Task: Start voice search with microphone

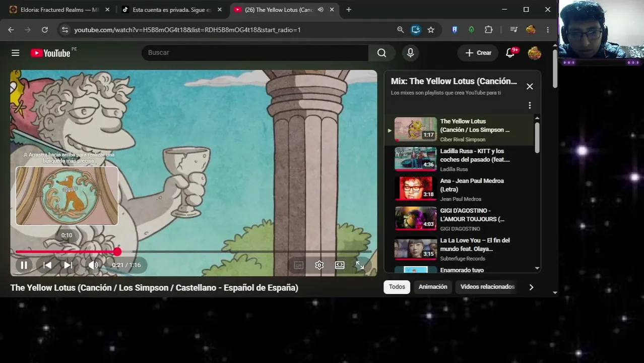Action: pyautogui.click(x=410, y=53)
